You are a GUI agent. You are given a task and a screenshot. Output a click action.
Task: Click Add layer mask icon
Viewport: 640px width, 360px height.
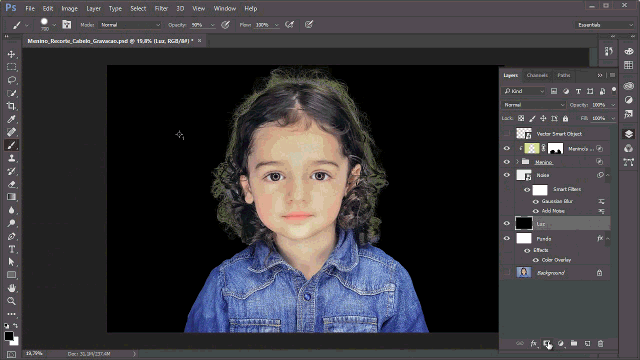547,344
